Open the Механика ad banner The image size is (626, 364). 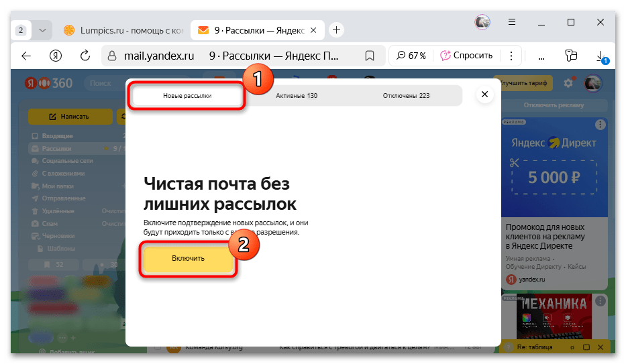tap(554, 317)
